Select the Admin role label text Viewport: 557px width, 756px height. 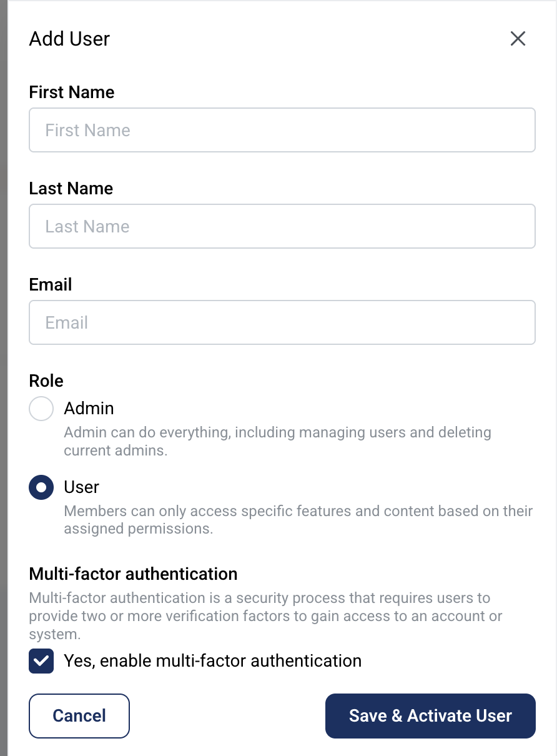pos(89,409)
